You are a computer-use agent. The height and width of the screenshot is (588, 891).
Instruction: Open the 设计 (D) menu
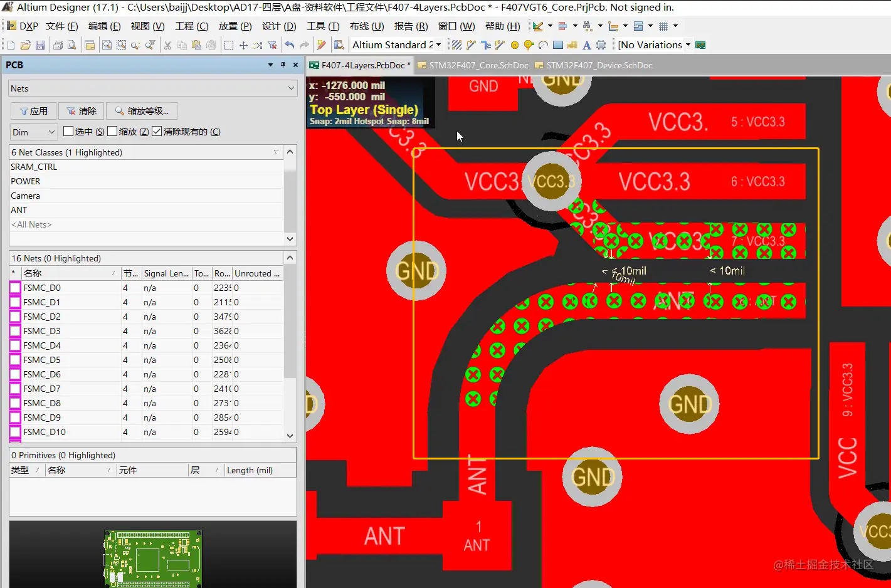(279, 26)
